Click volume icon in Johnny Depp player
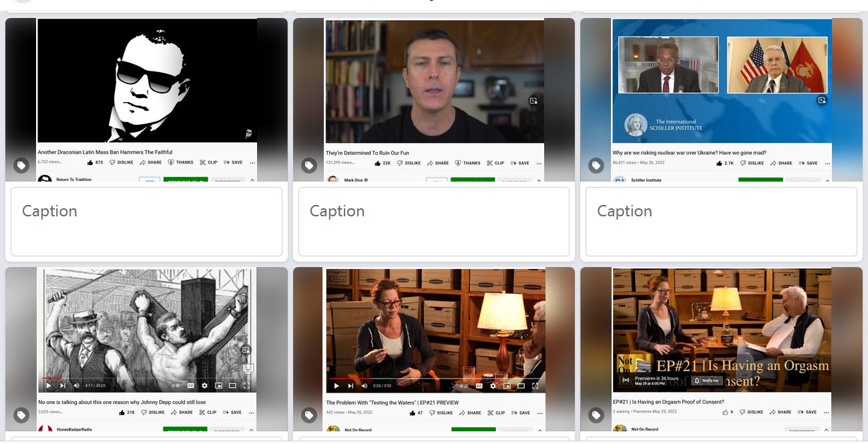Viewport: 868px width, 444px height. (76, 386)
